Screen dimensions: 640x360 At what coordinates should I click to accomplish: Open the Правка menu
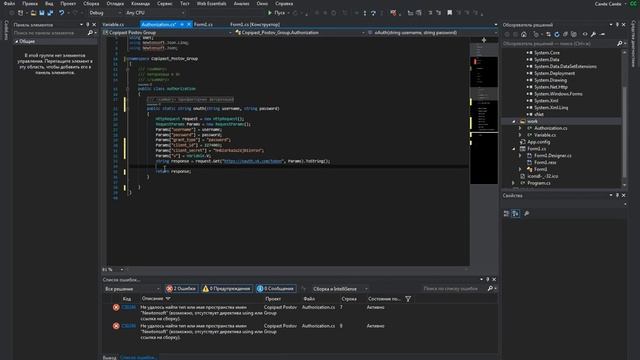tap(30, 3)
